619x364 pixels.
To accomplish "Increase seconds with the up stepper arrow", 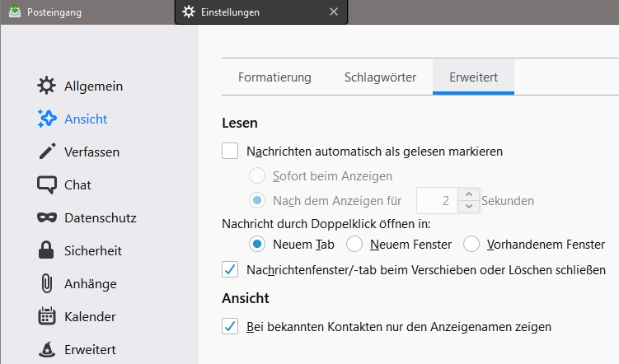I will 468,194.
